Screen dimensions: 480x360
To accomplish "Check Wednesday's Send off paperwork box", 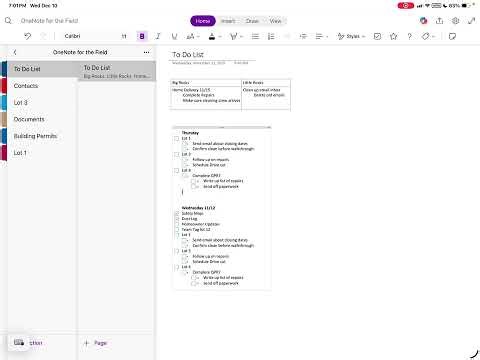I will click(x=194, y=283).
